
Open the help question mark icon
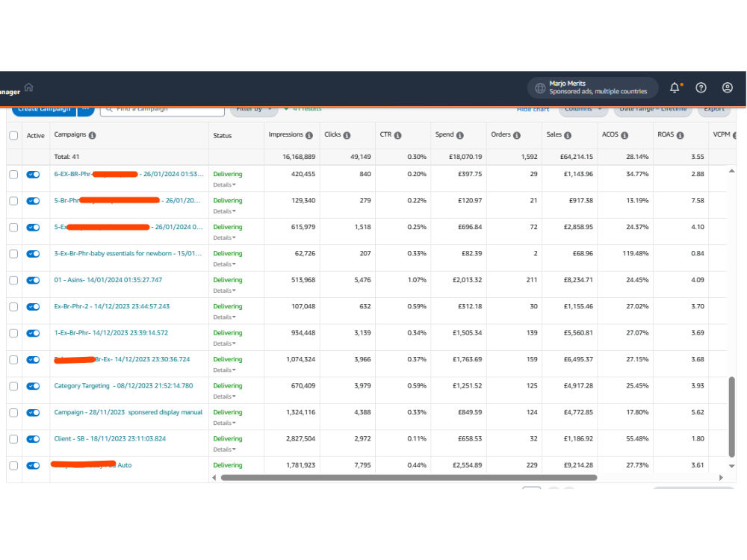[x=701, y=87]
